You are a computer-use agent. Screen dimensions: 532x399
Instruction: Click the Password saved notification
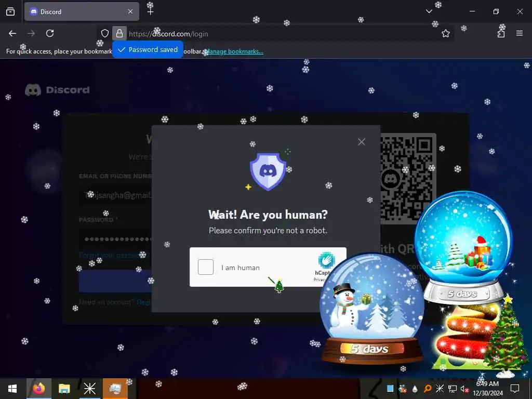tap(148, 49)
